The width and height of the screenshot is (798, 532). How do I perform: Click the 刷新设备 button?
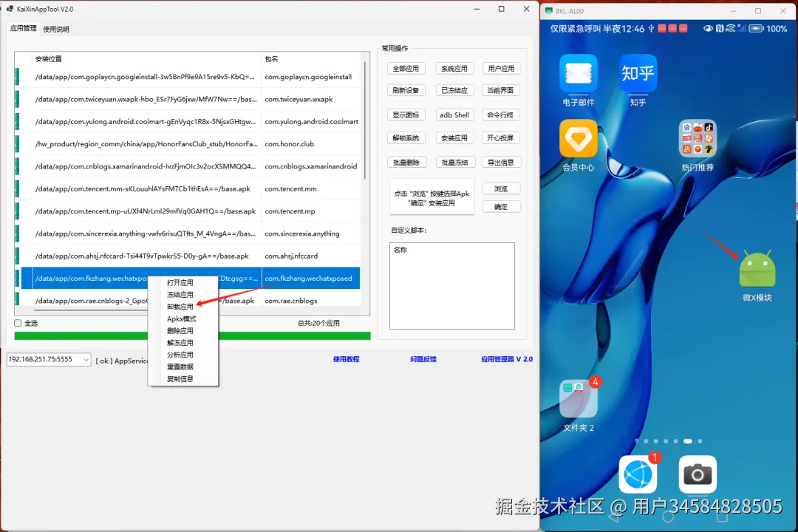(406, 90)
